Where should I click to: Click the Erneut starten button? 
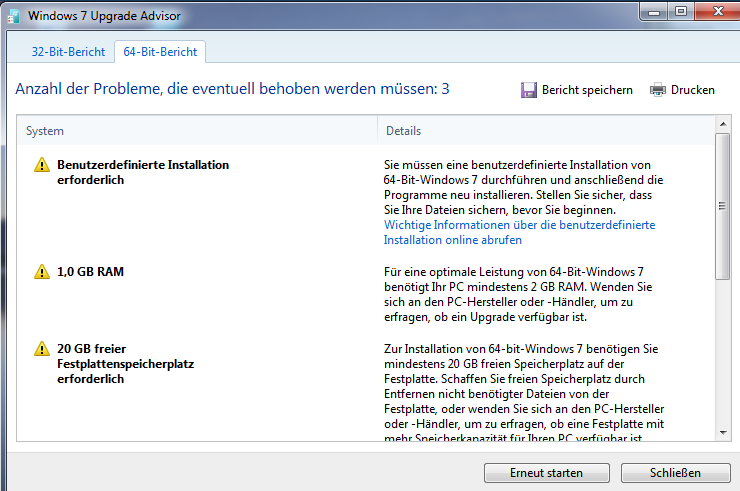547,473
